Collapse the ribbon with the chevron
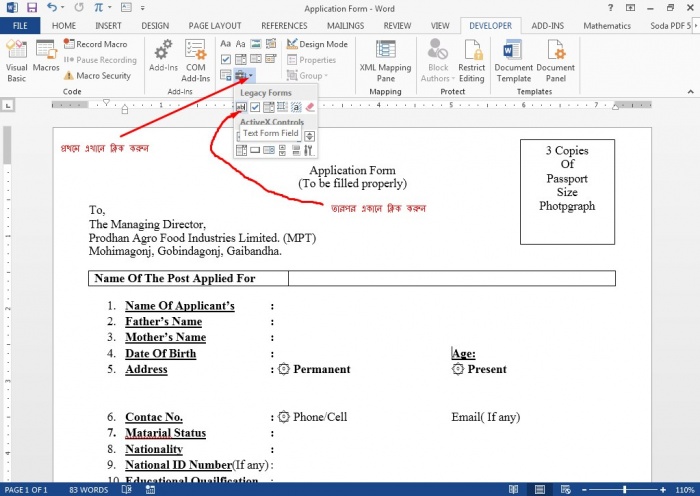The image size is (700, 496). pos(689,91)
